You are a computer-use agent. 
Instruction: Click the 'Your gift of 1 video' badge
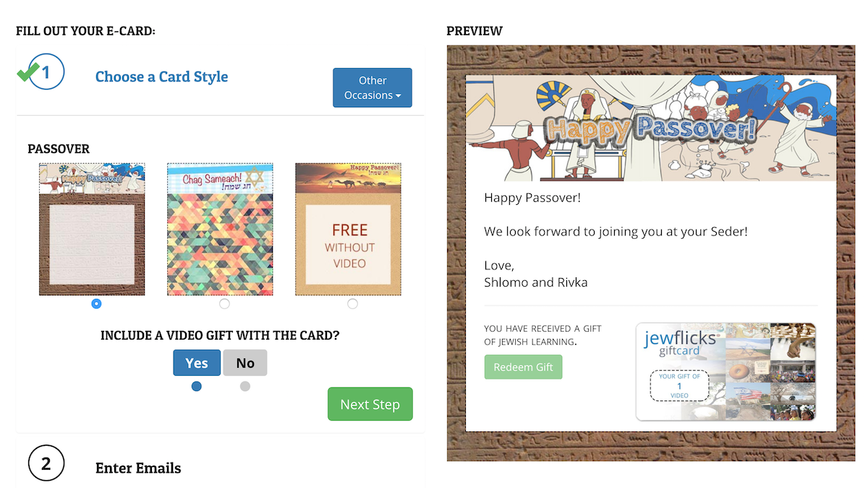coord(679,386)
